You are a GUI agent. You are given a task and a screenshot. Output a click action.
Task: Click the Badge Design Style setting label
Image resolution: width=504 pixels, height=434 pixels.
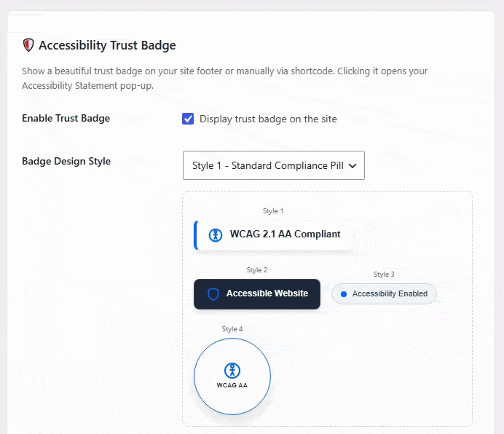[x=66, y=161]
